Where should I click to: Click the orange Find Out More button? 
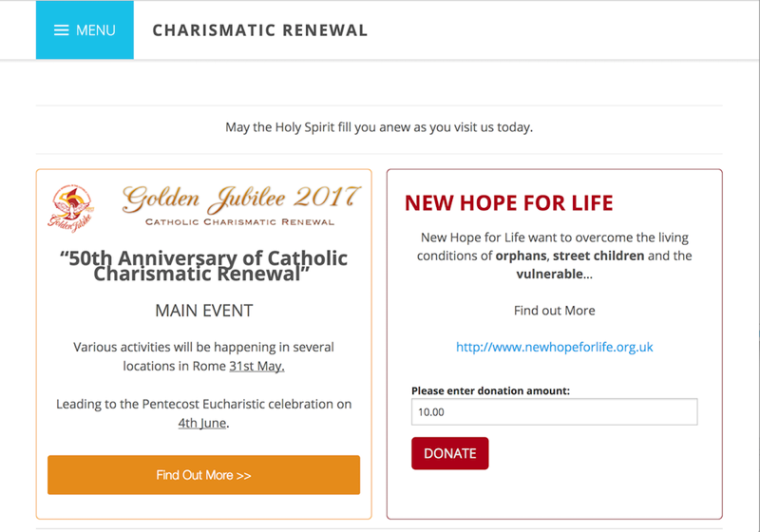click(x=203, y=475)
